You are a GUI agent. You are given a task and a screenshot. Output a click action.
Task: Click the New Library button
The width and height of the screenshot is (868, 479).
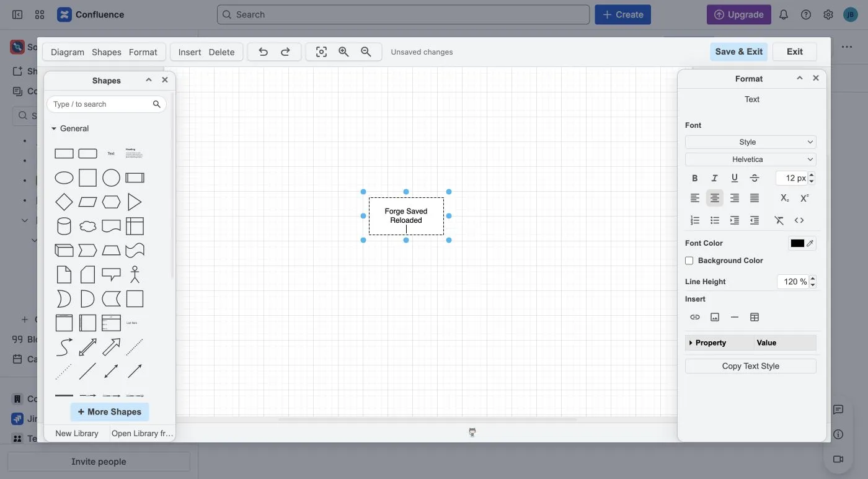[x=77, y=433]
